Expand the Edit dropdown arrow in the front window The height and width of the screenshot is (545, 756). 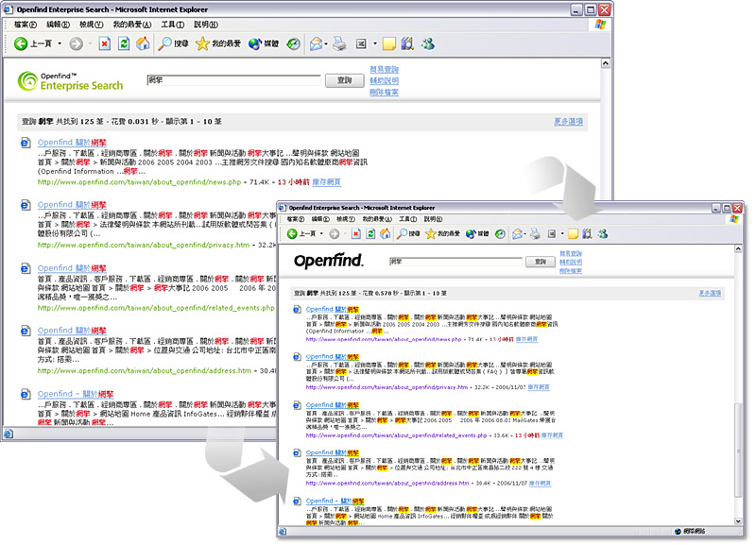pyautogui.click(x=562, y=233)
